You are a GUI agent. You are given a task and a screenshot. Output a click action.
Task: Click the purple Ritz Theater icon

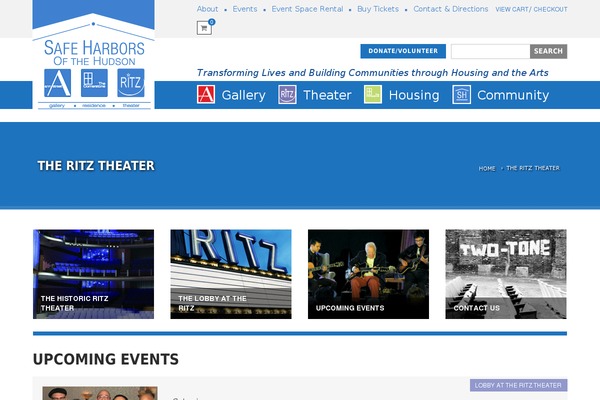tap(287, 95)
